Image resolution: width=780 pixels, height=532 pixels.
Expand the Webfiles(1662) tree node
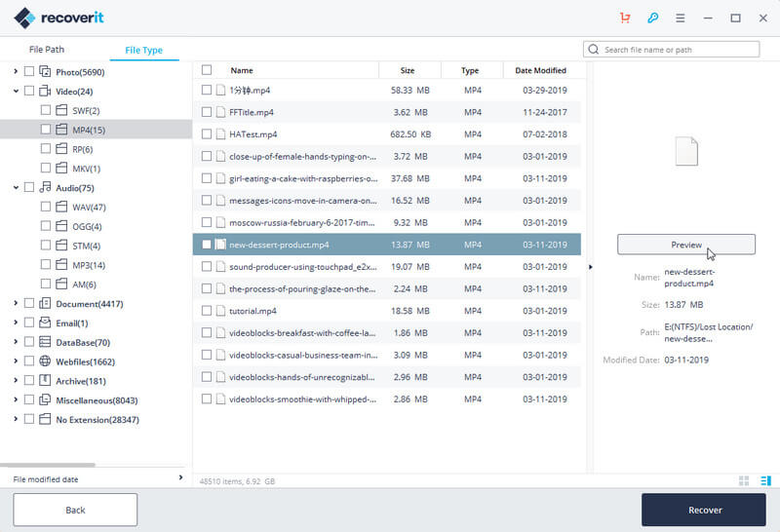(x=16, y=361)
